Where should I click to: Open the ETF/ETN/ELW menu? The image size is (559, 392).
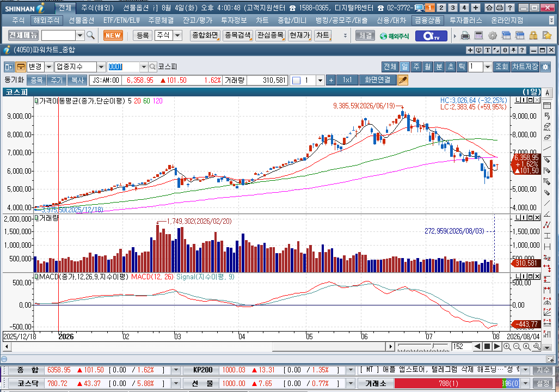[x=121, y=20]
